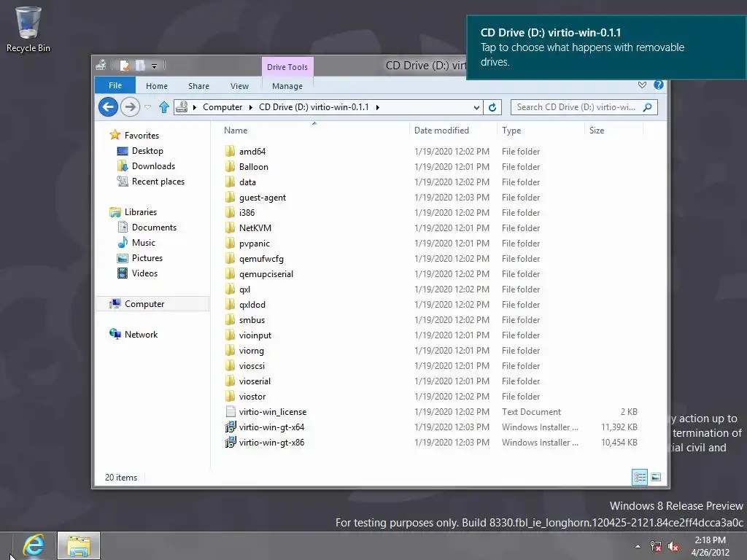Collapse the ribbon with the chevron
This screenshot has width=747, height=560.
[x=642, y=85]
